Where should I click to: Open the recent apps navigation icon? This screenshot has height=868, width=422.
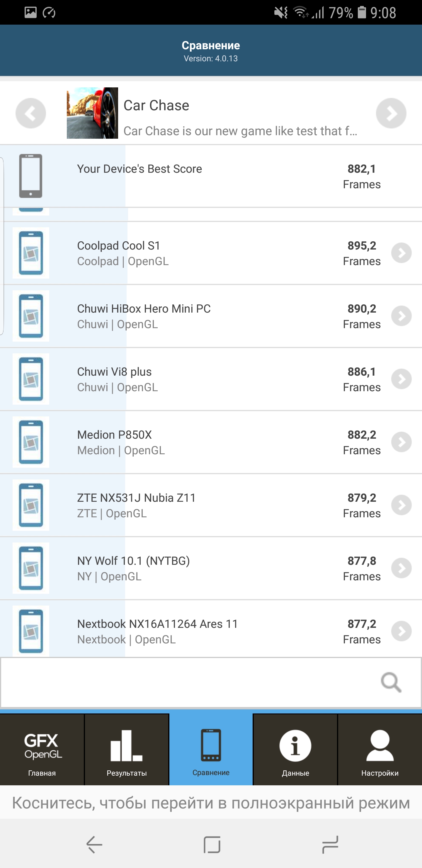[x=330, y=845]
